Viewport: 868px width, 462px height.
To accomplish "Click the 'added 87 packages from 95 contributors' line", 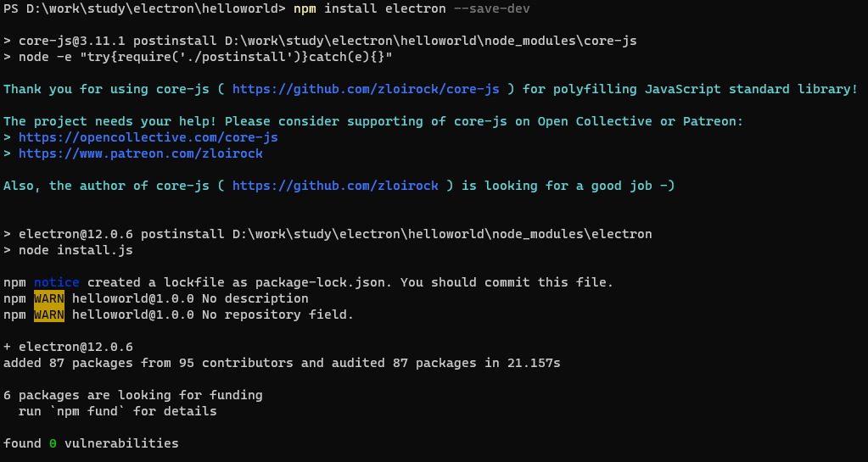I will pos(282,363).
